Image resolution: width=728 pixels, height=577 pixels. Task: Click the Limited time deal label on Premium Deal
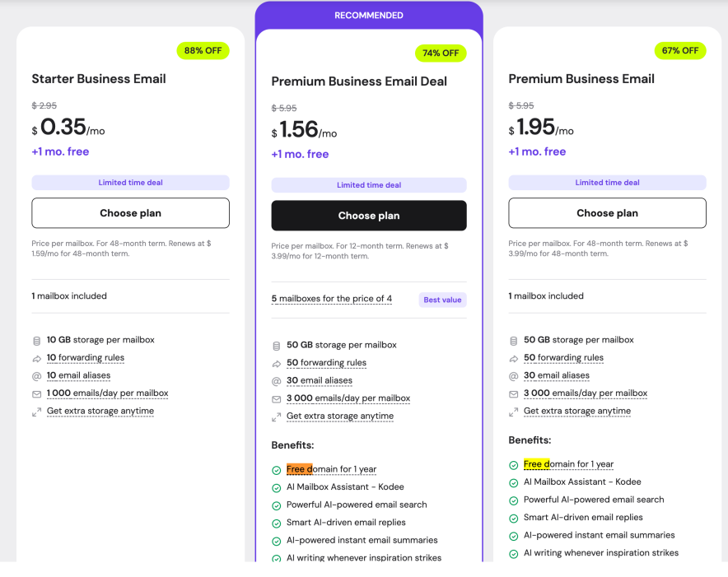click(x=368, y=185)
